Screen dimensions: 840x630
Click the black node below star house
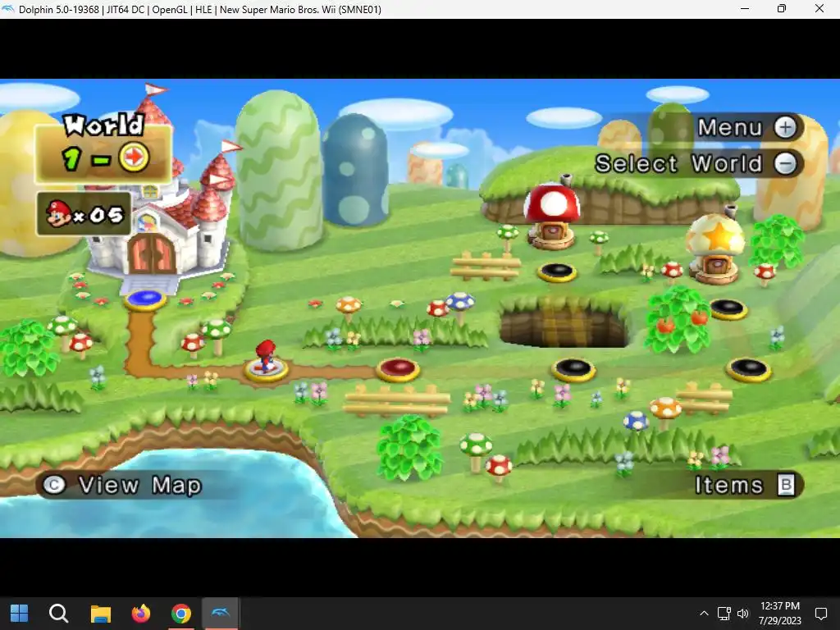[x=728, y=308]
